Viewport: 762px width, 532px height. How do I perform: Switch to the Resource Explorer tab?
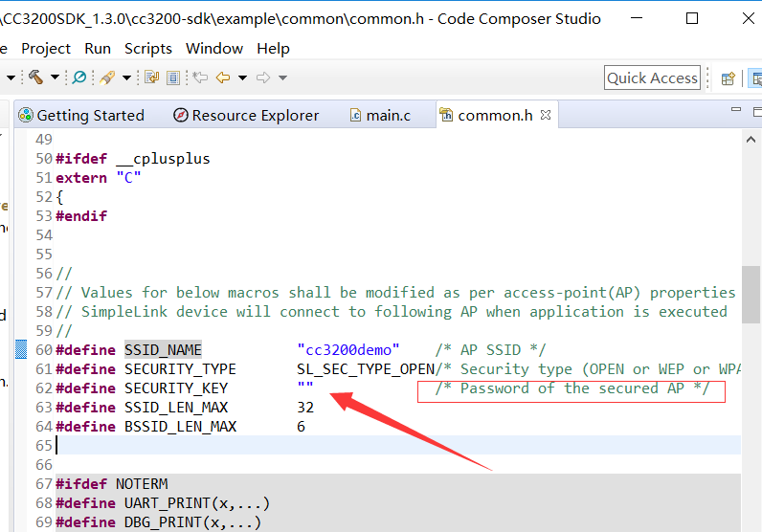pyautogui.click(x=246, y=115)
